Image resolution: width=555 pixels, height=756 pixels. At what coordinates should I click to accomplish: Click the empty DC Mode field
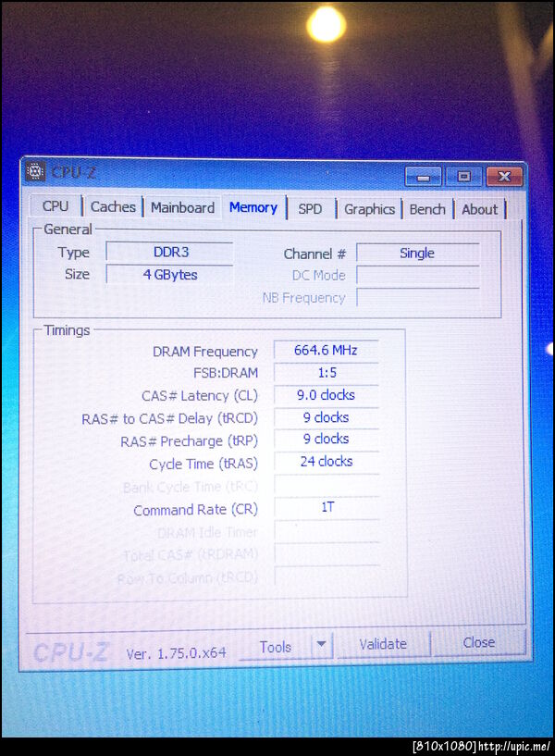418,276
